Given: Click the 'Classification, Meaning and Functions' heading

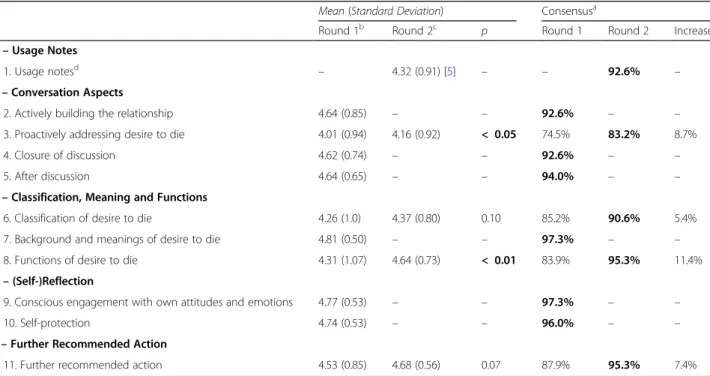Looking at the screenshot, I should [x=109, y=198].
